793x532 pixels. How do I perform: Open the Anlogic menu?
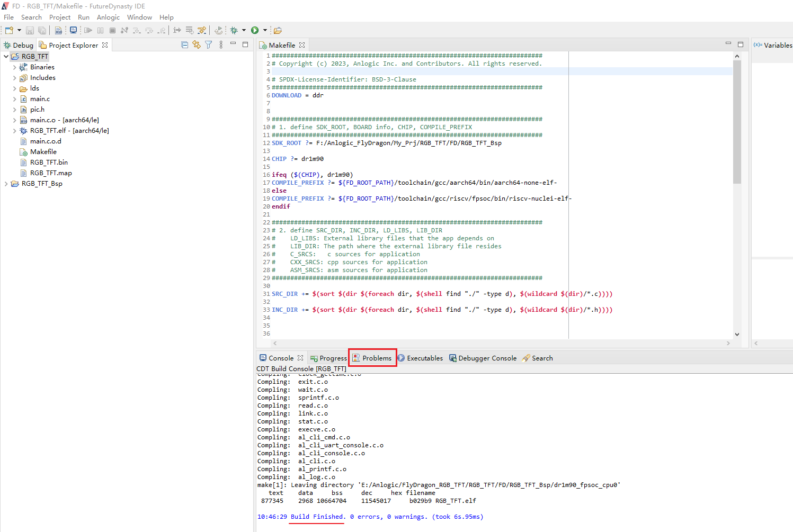coord(109,17)
